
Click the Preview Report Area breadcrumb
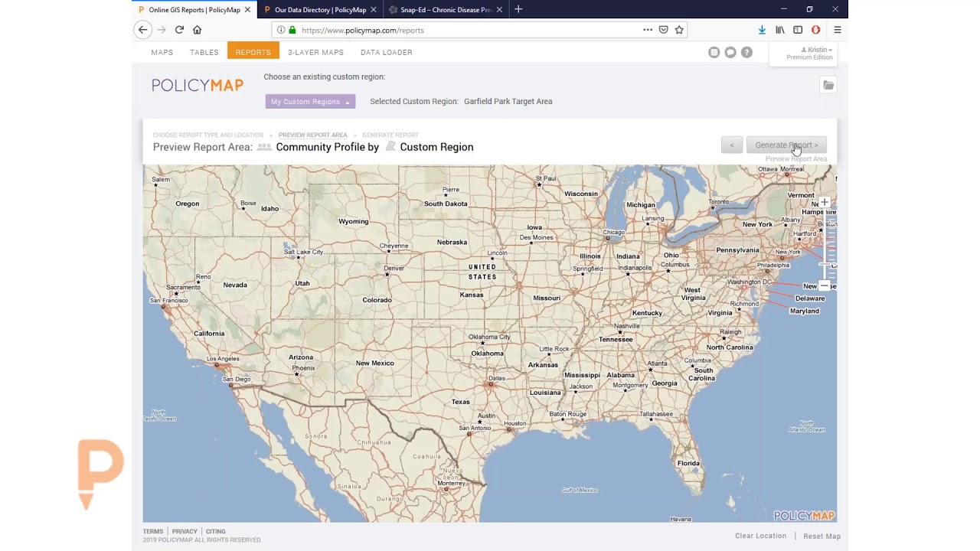coord(312,135)
